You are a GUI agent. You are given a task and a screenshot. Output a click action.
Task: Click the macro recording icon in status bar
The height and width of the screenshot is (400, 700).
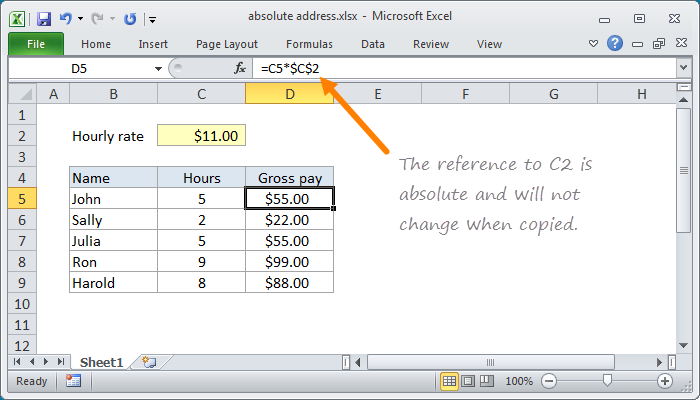point(73,381)
